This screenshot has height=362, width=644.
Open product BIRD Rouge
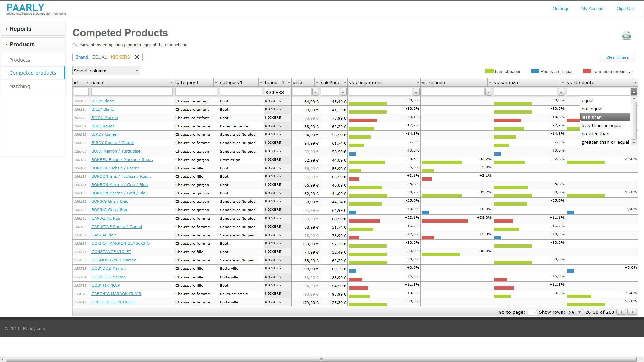(103, 126)
